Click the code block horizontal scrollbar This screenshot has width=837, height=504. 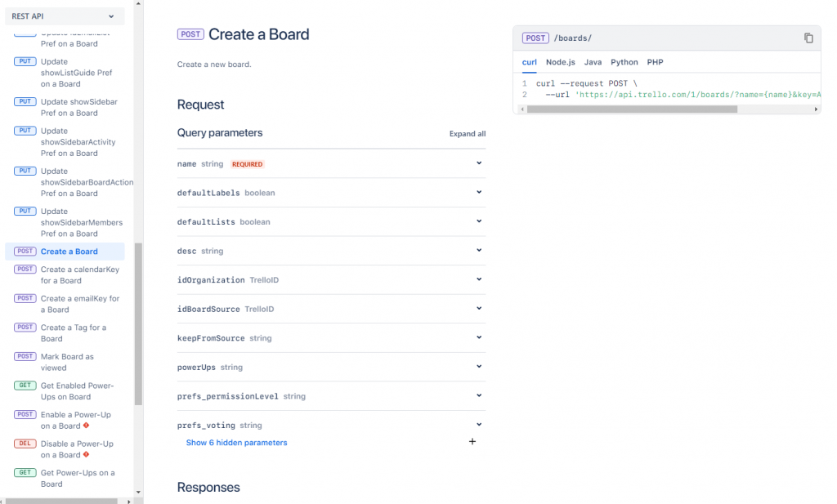point(632,109)
